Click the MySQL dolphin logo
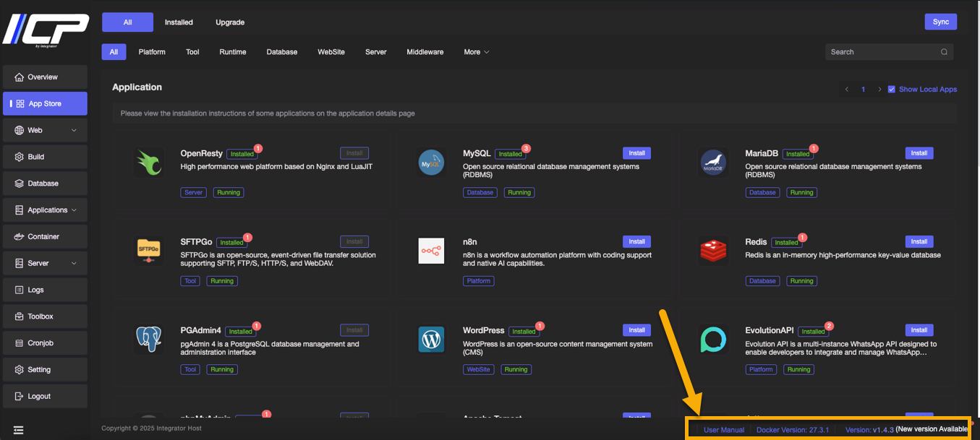This screenshot has width=980, height=440. click(x=431, y=162)
